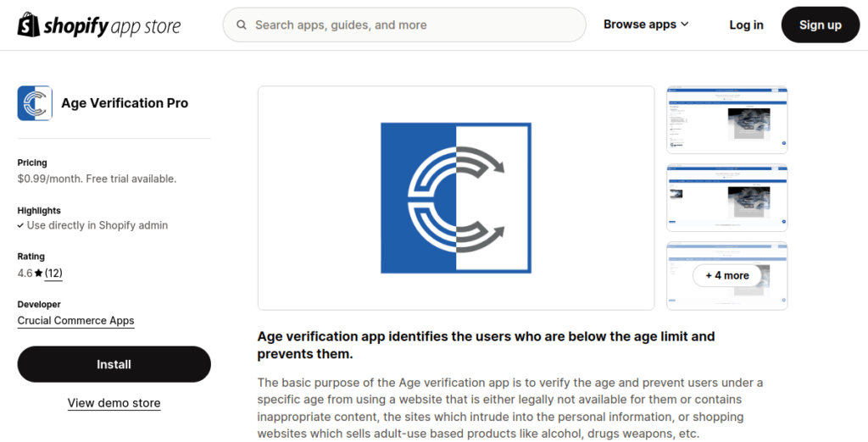868x442 pixels.
Task: Click the Highlights label
Action: 39,210
